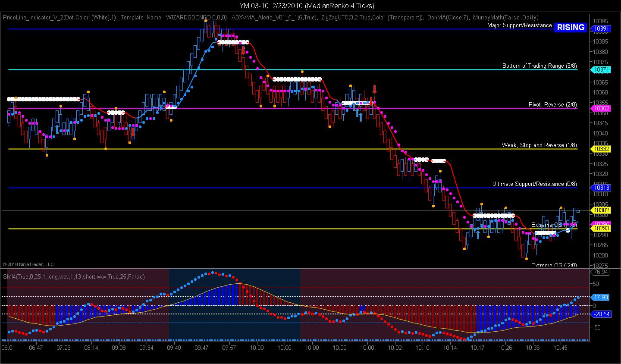Click the 10:45 time axis label
The image size is (621, 364).
tap(561, 347)
